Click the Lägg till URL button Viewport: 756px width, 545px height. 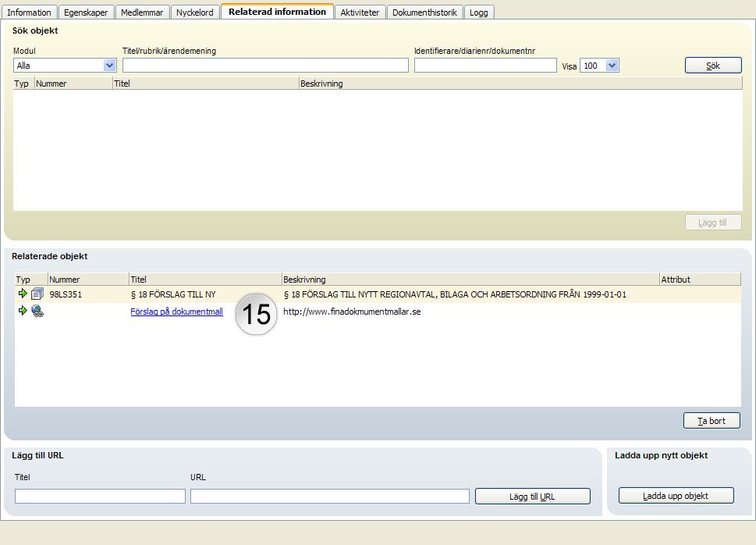(532, 497)
